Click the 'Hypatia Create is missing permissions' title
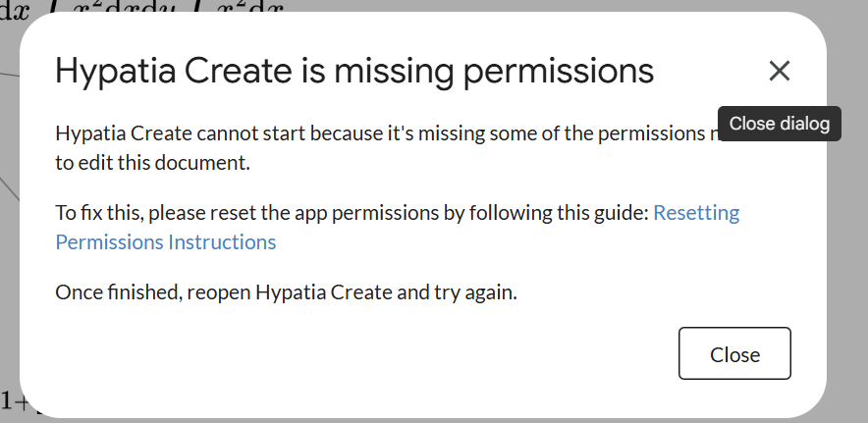Viewport: 868px width, 423px height. pyautogui.click(x=353, y=71)
